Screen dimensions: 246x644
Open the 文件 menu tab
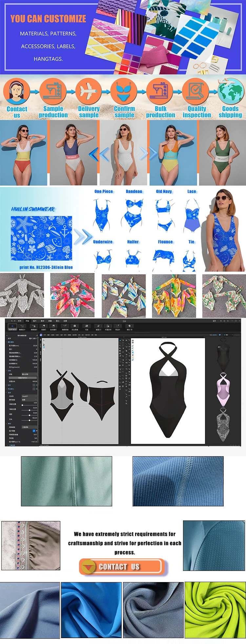point(20,321)
